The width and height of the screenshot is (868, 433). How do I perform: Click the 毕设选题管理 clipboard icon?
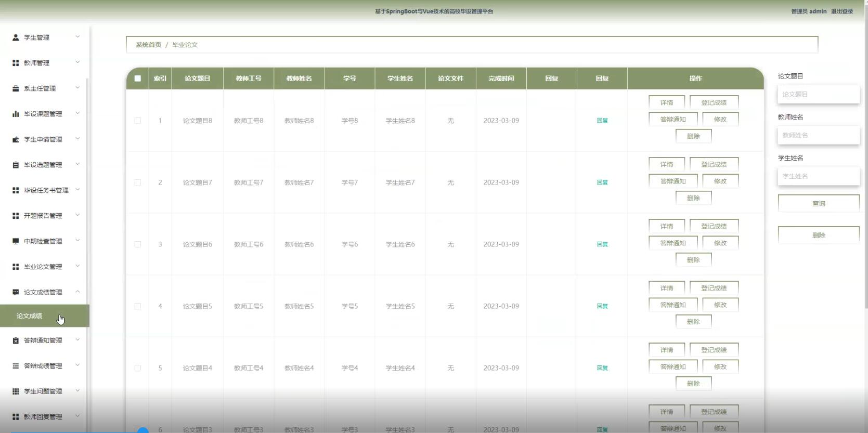pyautogui.click(x=16, y=165)
